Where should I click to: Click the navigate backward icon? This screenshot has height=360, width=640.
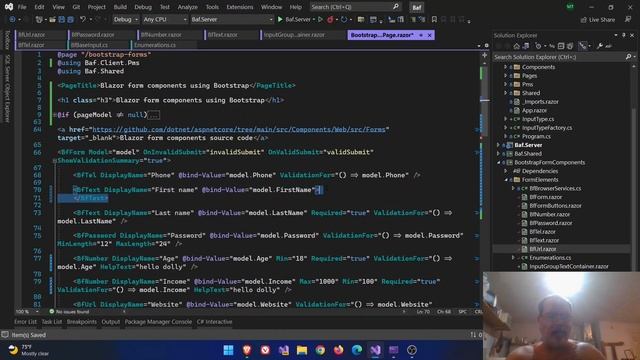pos(12,19)
